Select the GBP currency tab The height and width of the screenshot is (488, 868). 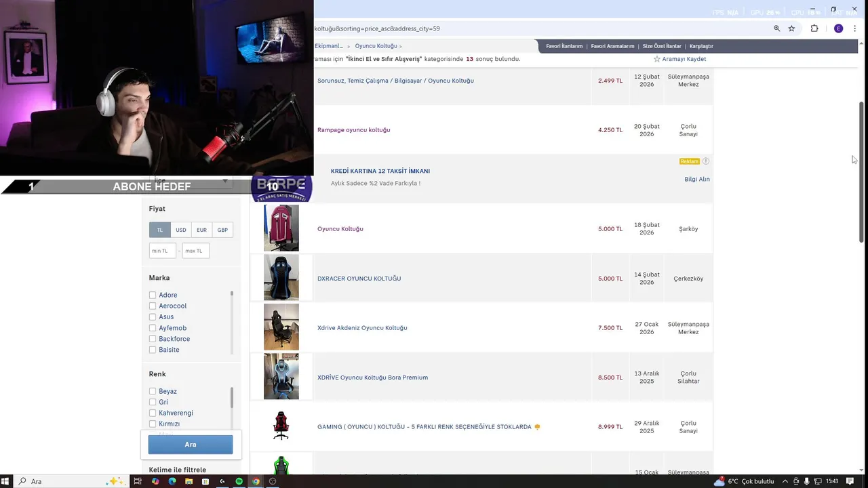(x=222, y=230)
